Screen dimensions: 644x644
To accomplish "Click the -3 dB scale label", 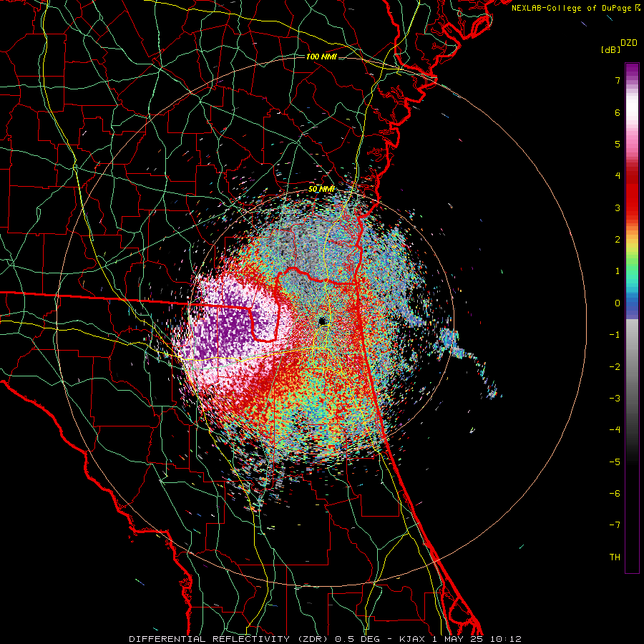I will tap(615, 399).
